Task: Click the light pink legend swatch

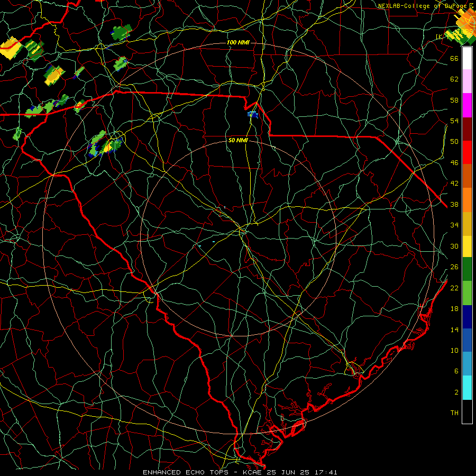Action: pos(467,81)
